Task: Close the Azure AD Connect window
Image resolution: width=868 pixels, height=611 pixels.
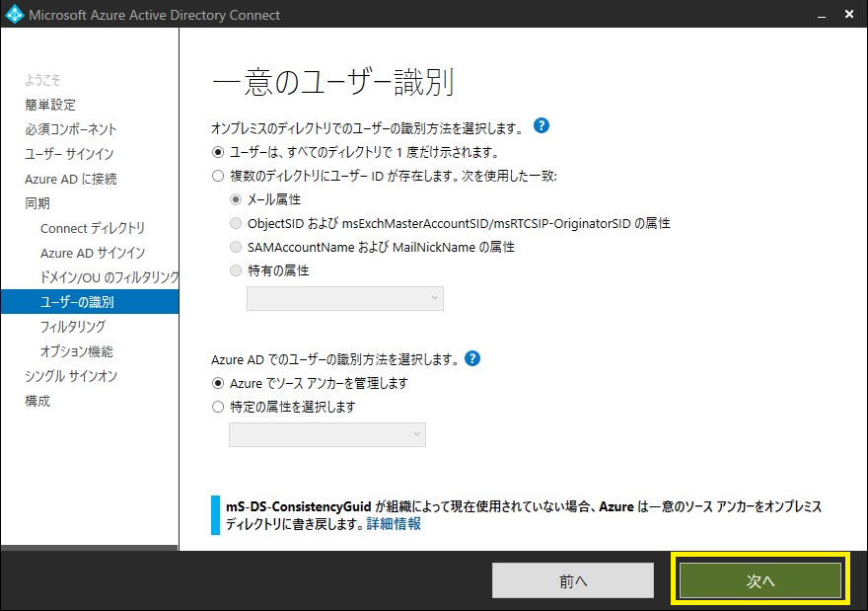Action: [x=849, y=15]
